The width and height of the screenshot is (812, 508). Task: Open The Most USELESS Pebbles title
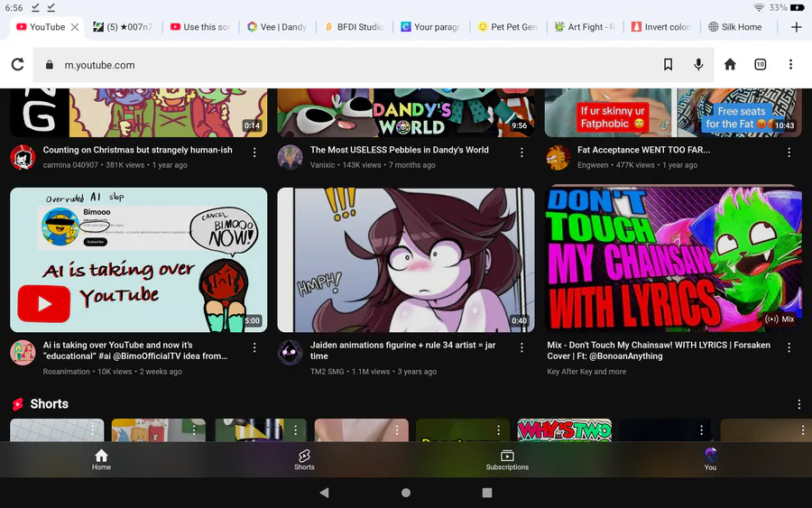pyautogui.click(x=400, y=150)
